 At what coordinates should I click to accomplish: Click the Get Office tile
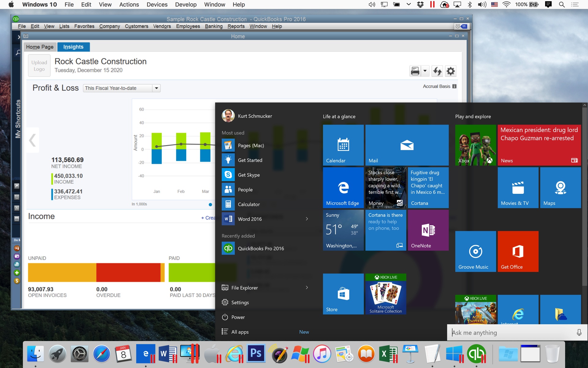coord(518,251)
